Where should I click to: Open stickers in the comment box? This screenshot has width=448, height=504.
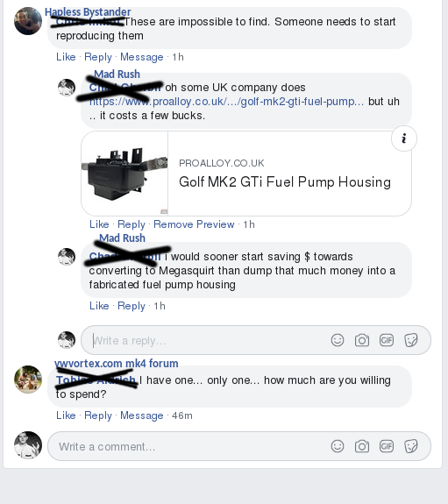click(x=411, y=446)
